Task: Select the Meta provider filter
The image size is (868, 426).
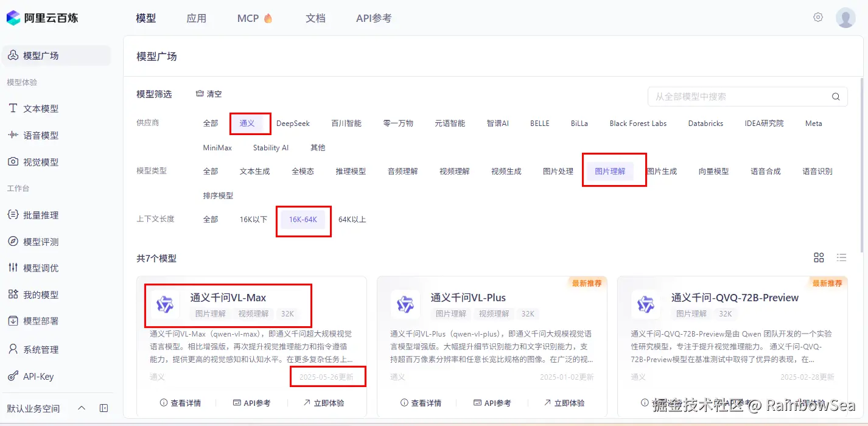Action: (813, 123)
